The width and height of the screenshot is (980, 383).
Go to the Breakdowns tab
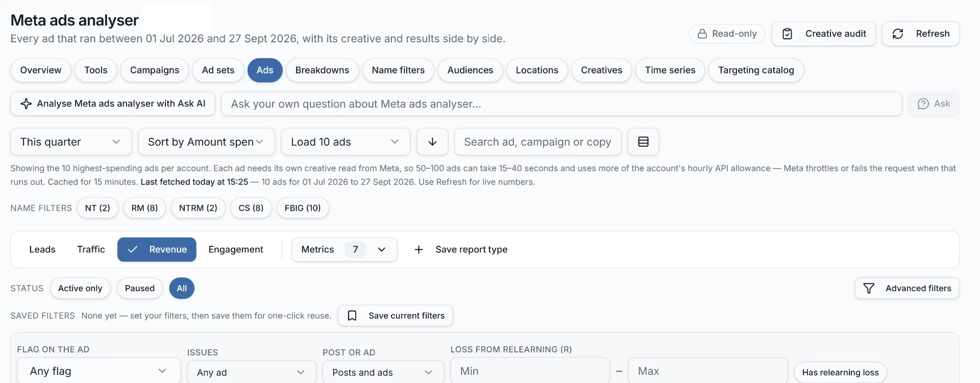(322, 70)
